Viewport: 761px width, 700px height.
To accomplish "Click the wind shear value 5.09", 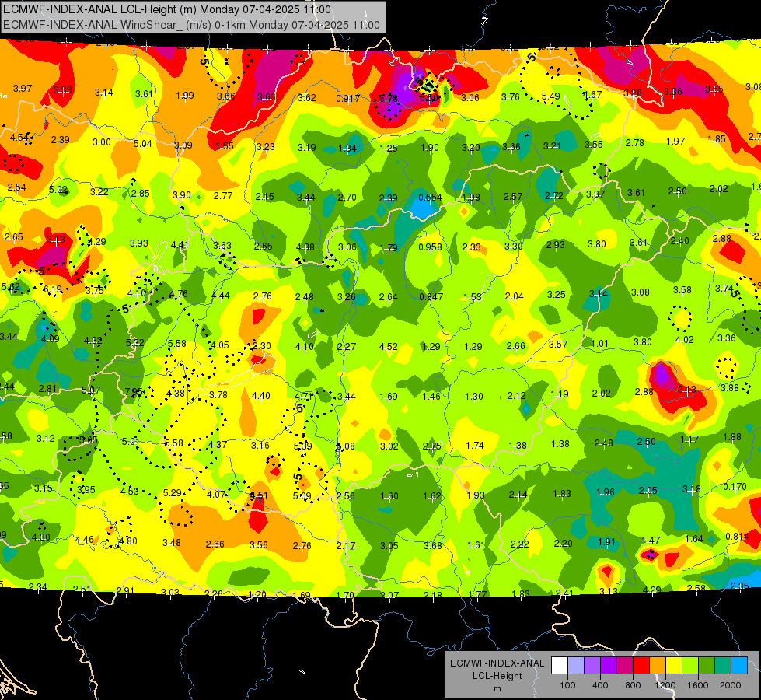I will click(x=302, y=496).
